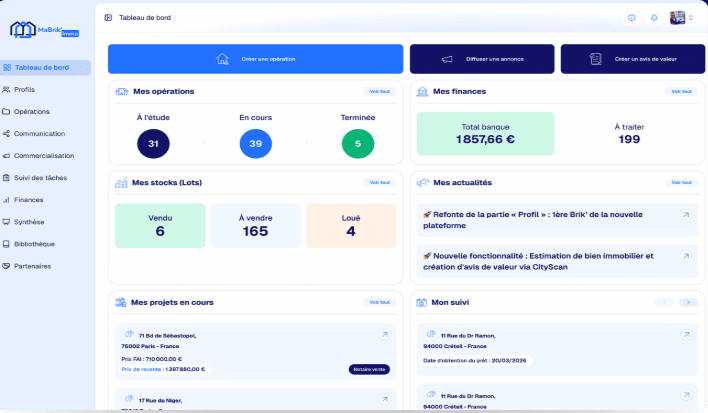Click the blue En cours count circle
The height and width of the screenshot is (413, 708).
(x=256, y=144)
